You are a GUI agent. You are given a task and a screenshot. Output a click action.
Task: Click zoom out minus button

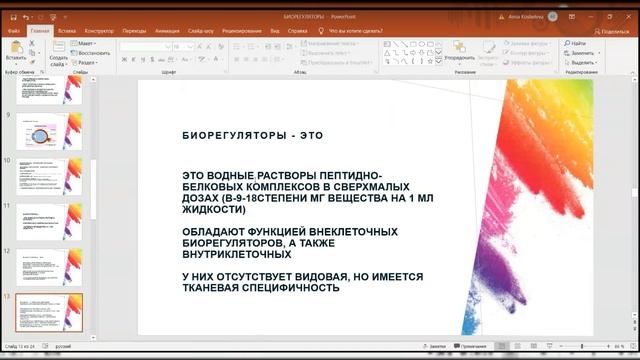point(561,346)
